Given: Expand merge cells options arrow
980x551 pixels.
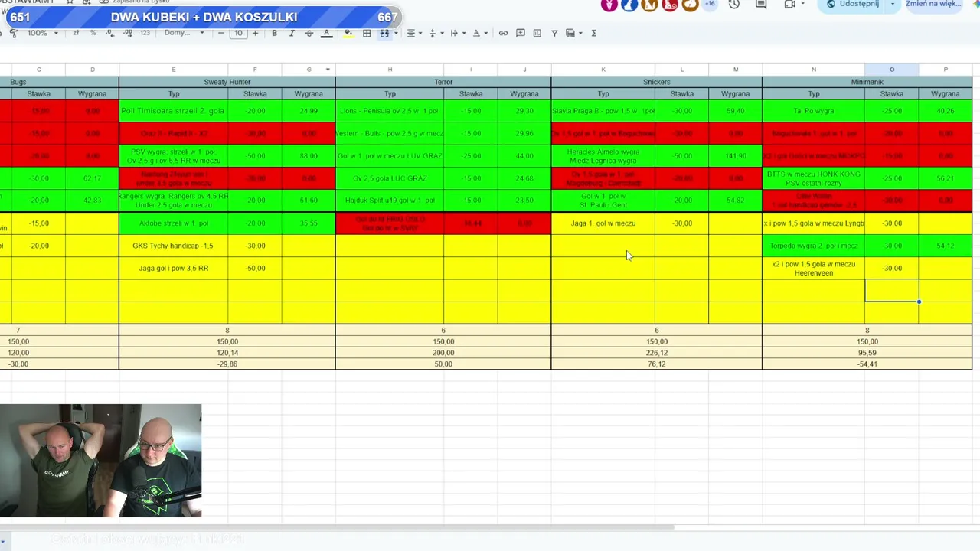Looking at the screenshot, I should [x=396, y=33].
